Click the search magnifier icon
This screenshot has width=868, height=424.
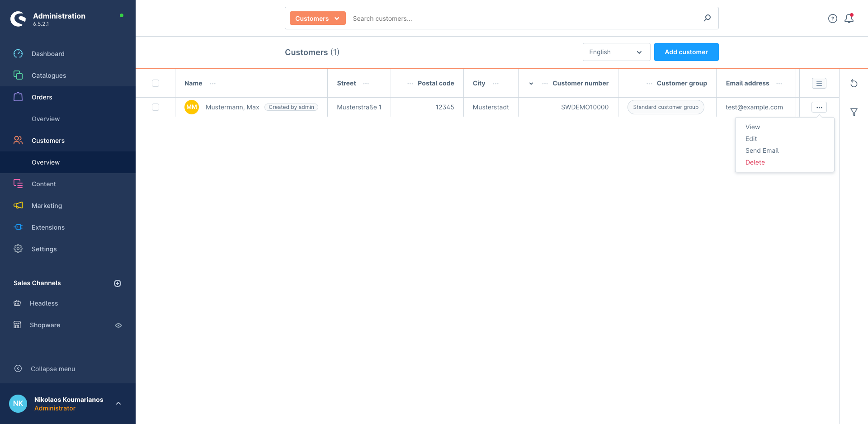point(707,18)
